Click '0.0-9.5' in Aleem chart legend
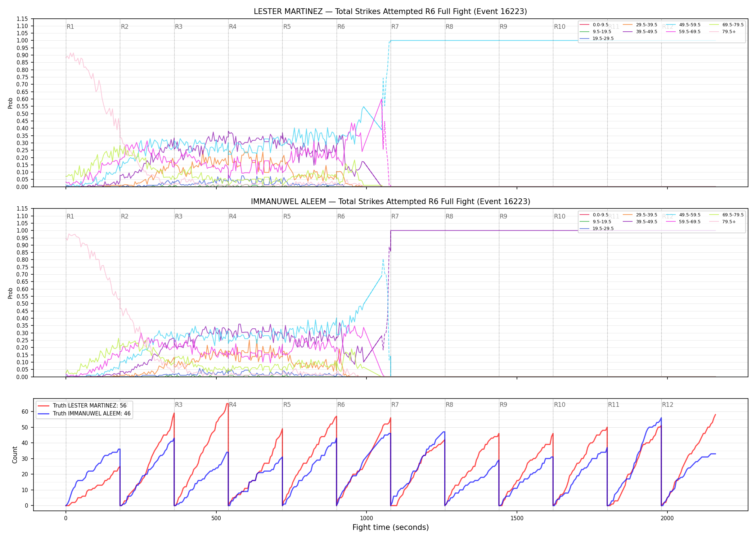The height and width of the screenshot is (540, 756). pyautogui.click(x=600, y=215)
